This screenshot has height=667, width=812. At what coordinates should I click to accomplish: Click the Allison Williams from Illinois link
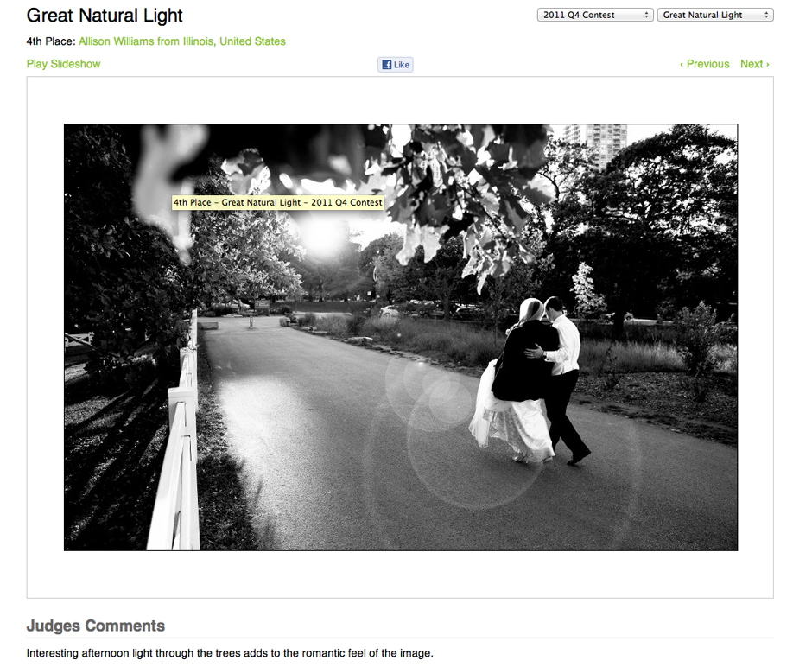[181, 41]
